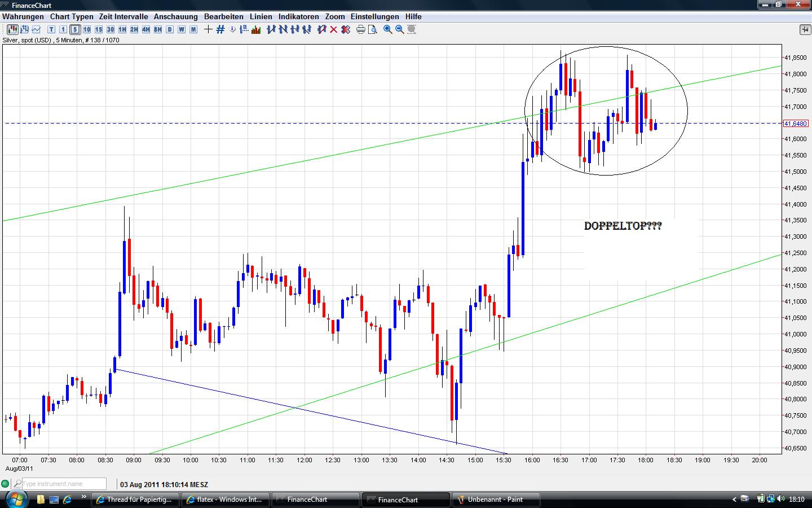
Task: Switch to 'flatex - Windows Int...' taskbar window
Action: tap(225, 500)
